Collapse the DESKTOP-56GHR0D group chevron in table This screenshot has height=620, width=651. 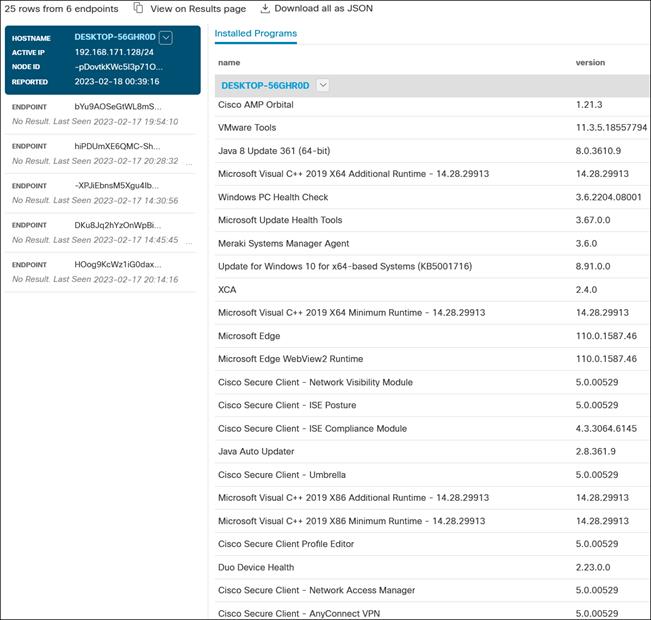point(323,85)
